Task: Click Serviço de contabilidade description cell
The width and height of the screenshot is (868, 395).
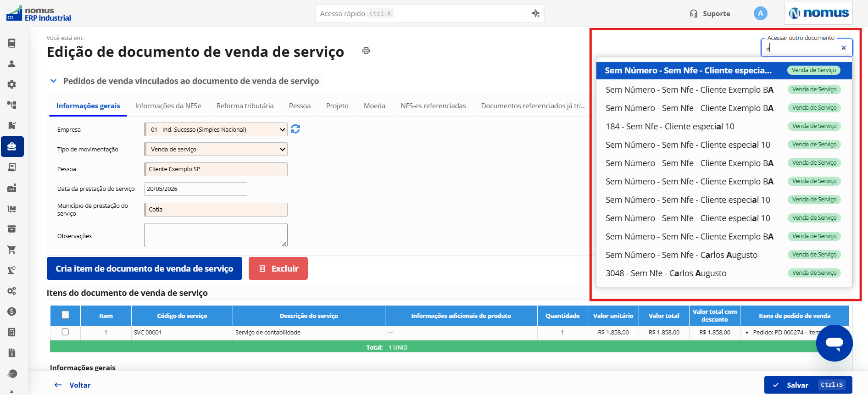Action: coord(309,332)
